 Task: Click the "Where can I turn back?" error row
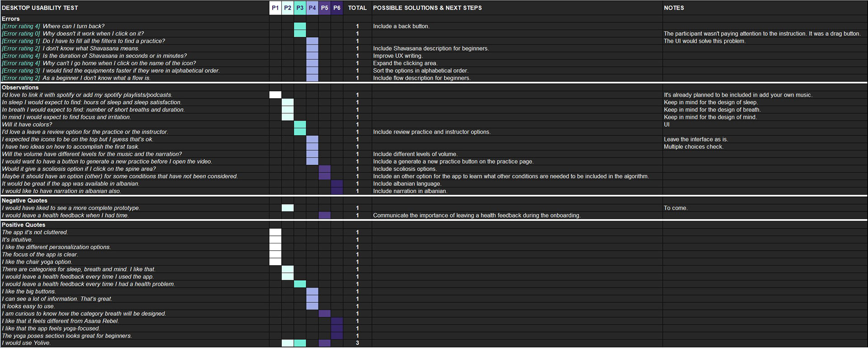(73, 26)
